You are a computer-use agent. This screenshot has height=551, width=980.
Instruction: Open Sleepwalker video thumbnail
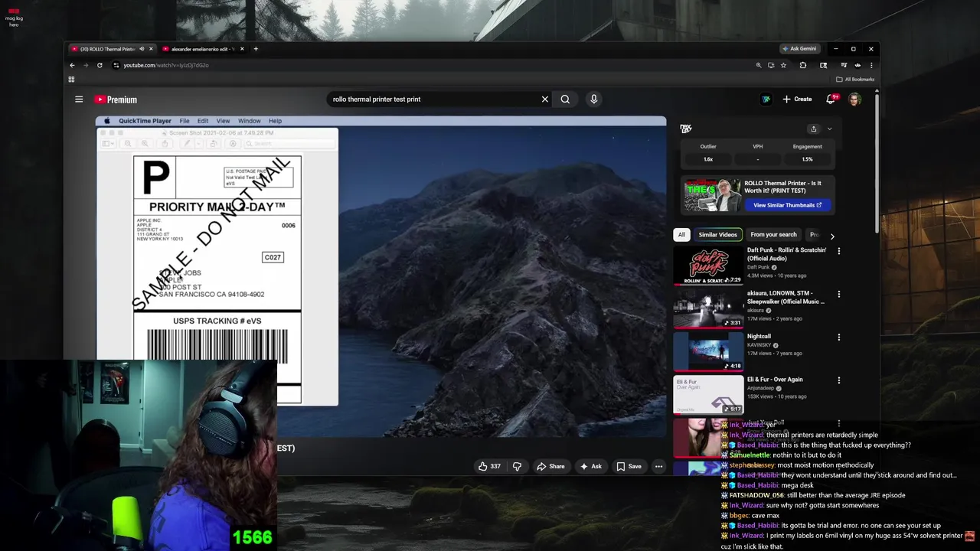click(x=708, y=308)
